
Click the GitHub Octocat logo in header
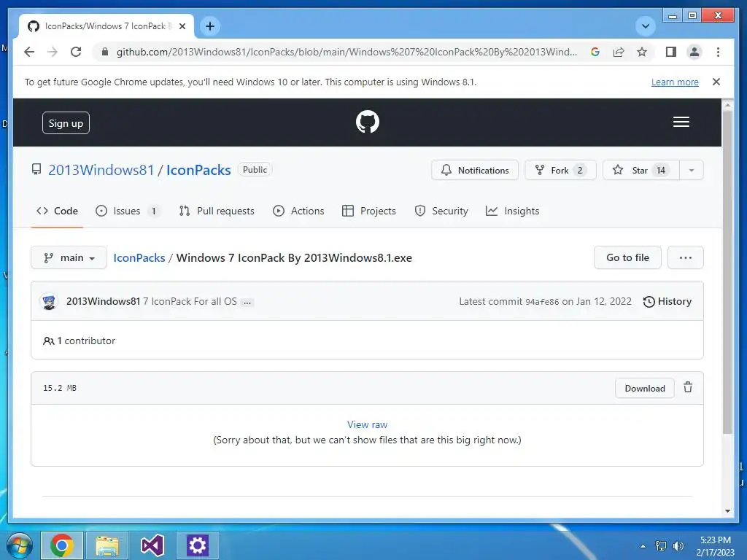[368, 122]
